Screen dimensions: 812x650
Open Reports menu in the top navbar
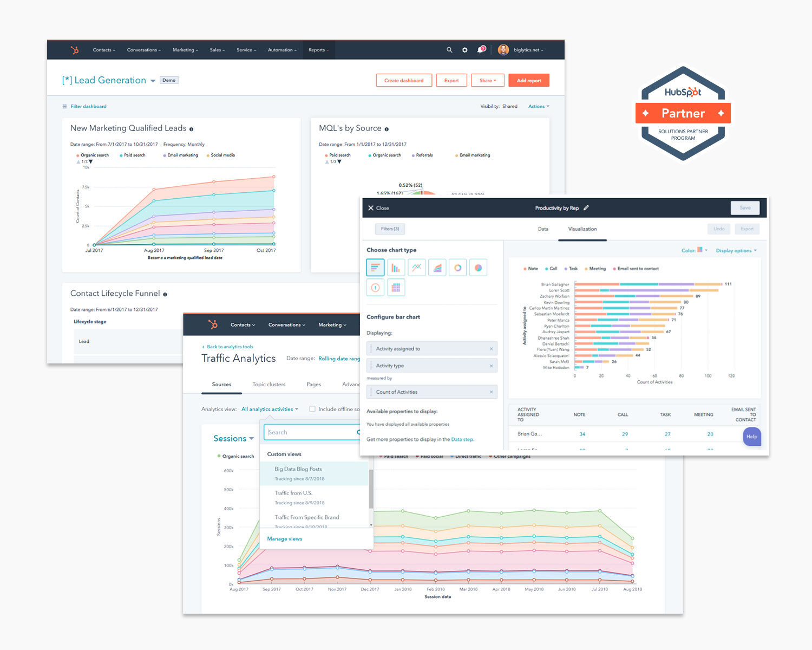[318, 50]
